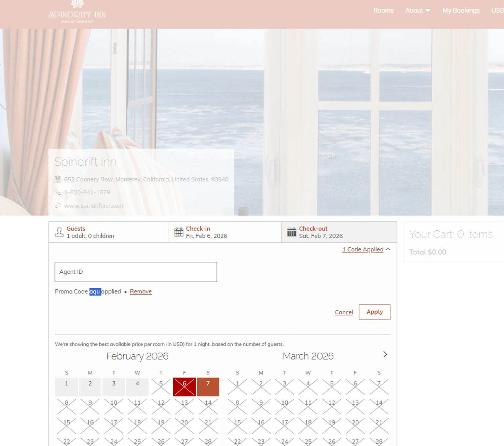Image resolution: width=504 pixels, height=446 pixels.
Task: Open the Check-out date field
Action: tap(339, 232)
